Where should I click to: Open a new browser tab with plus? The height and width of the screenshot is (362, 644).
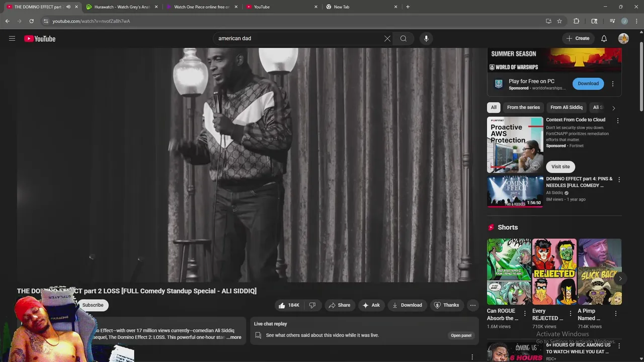pyautogui.click(x=408, y=7)
